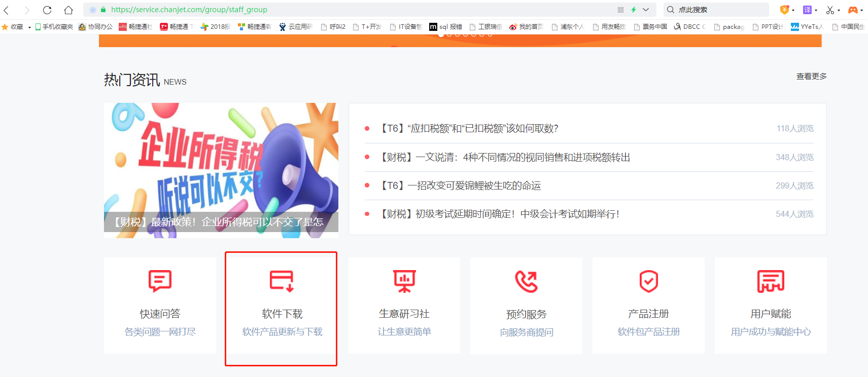Click the 用户赋能 storefront icon
The width and height of the screenshot is (868, 377).
[771, 281]
